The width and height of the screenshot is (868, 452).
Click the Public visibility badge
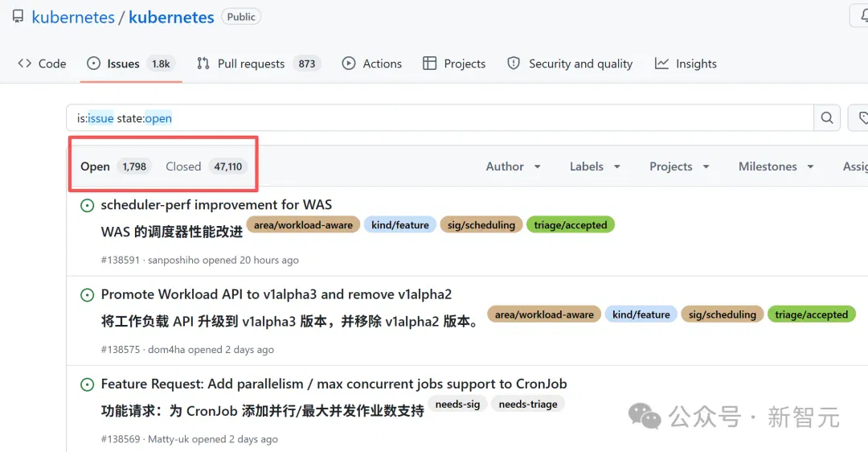(x=241, y=17)
